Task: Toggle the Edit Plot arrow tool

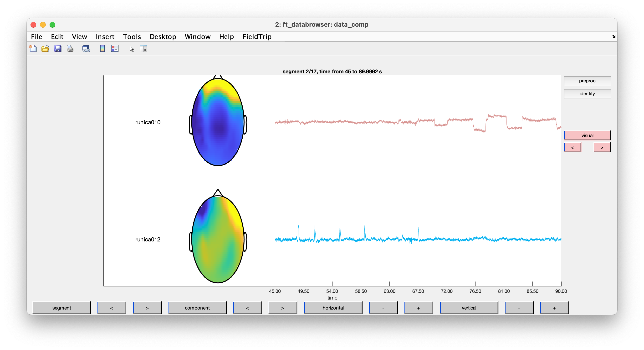Action: coord(132,49)
